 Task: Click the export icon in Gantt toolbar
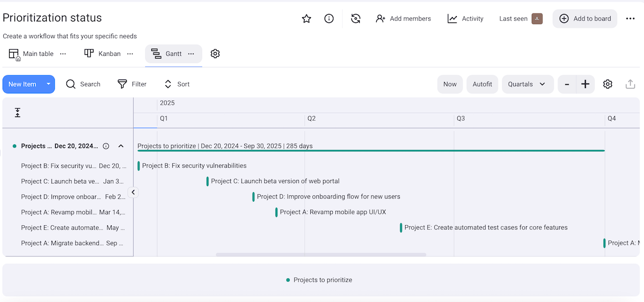click(630, 84)
